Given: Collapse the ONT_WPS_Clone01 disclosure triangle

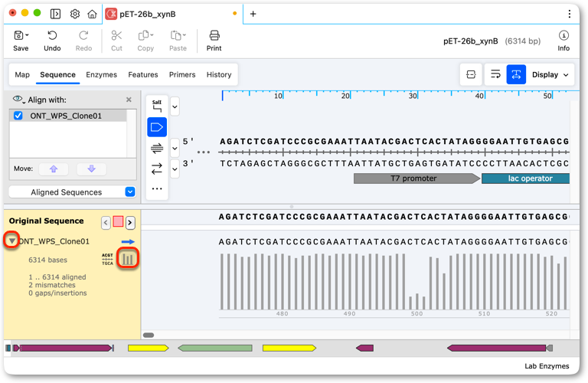Looking at the screenshot, I should 12,241.
